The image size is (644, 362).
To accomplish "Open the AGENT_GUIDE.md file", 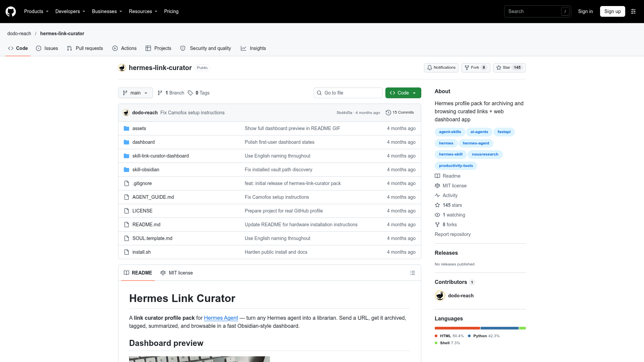I will tap(153, 197).
